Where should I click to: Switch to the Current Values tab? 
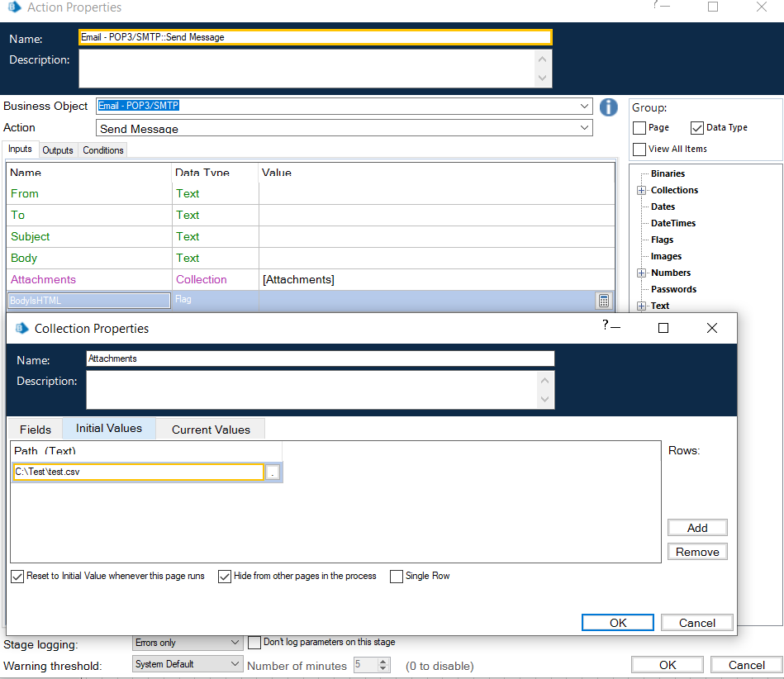pos(211,430)
